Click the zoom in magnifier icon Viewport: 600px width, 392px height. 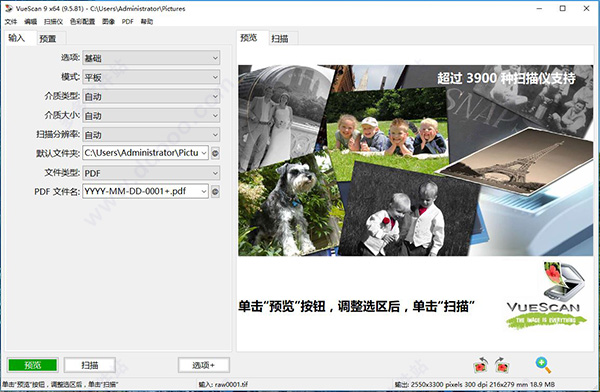(x=543, y=365)
